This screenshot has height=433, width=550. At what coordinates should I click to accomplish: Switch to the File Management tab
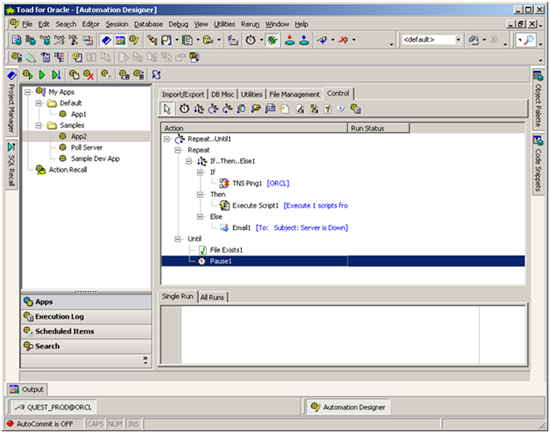[294, 94]
